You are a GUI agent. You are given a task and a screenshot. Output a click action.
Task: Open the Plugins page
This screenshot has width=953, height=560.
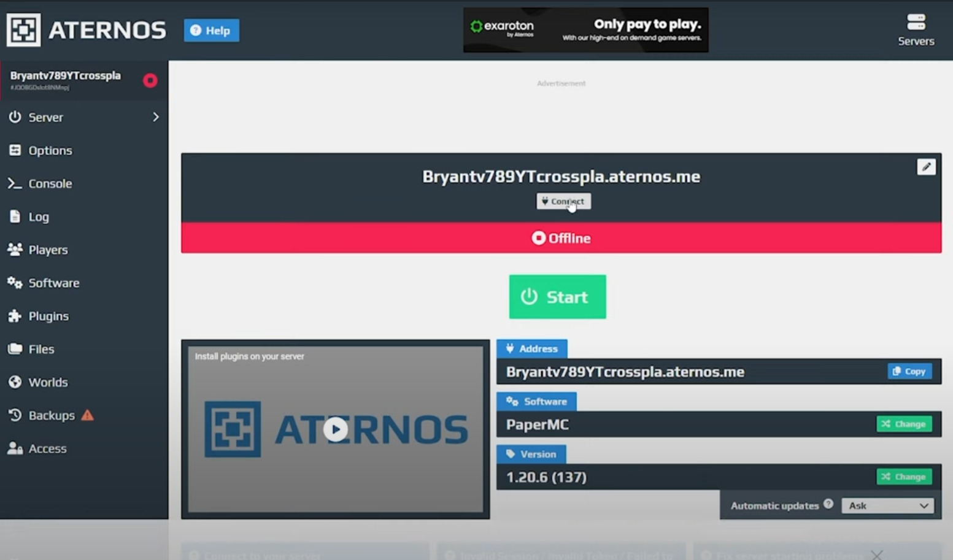pos(84,316)
